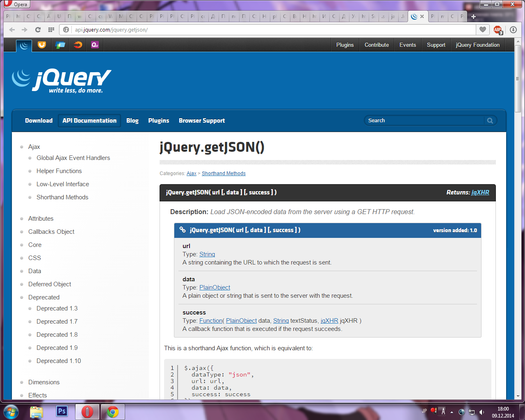Reload the current page
Screen dimensions: 525x420
38,30
